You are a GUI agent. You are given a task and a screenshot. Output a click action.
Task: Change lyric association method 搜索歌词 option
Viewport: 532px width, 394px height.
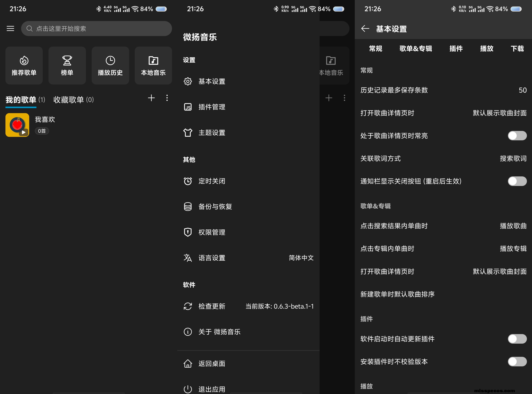513,159
